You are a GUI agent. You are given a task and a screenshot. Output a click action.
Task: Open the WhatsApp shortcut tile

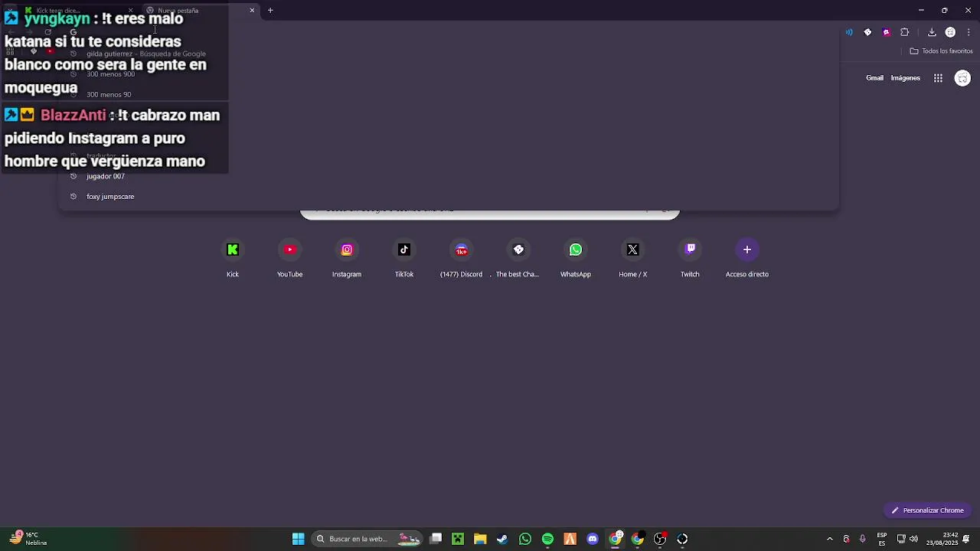(x=576, y=259)
